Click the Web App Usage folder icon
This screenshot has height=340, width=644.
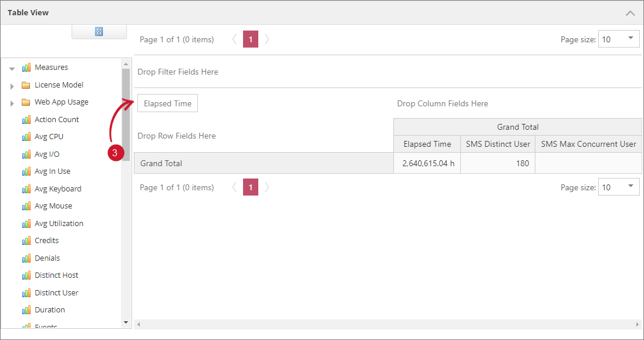click(26, 102)
